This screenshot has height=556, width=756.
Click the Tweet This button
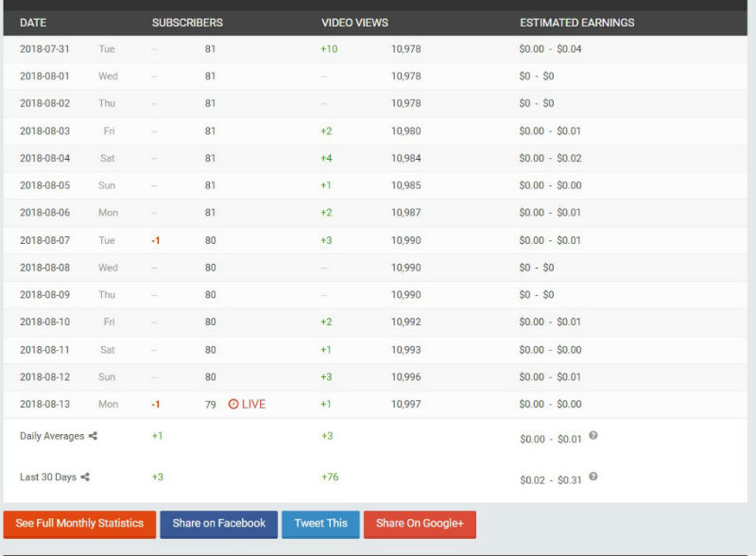click(320, 524)
